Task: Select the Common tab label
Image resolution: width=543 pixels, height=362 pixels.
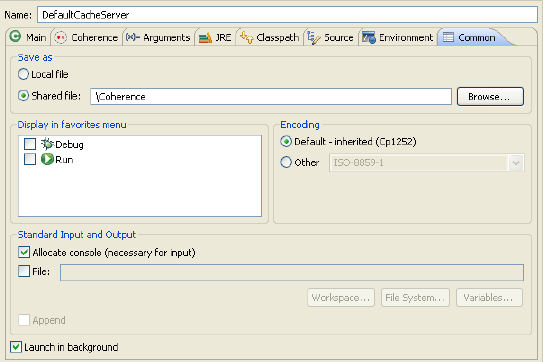Action: coord(477,37)
